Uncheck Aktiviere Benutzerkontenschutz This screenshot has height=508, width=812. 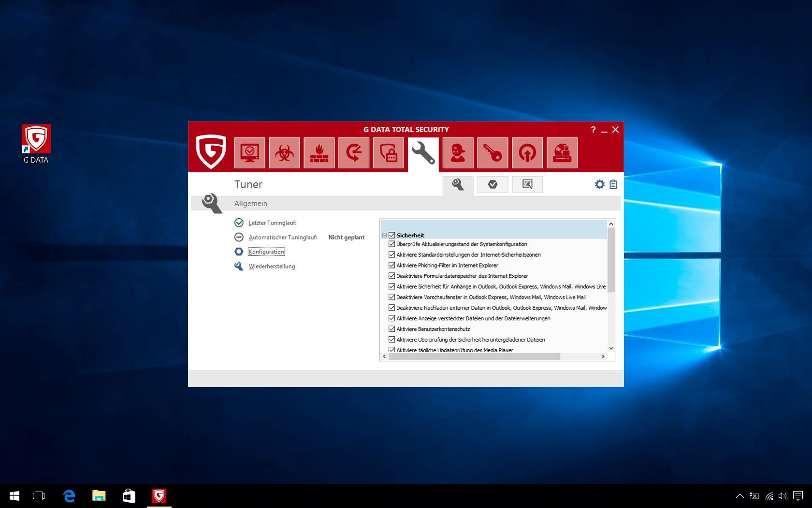[x=392, y=329]
